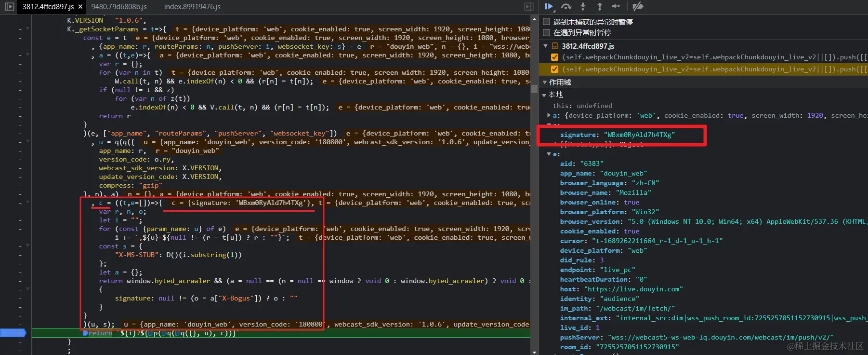Viewport: 868px width, 355px height.
Task: Collapse the 作用域 scope section
Action: (x=545, y=82)
